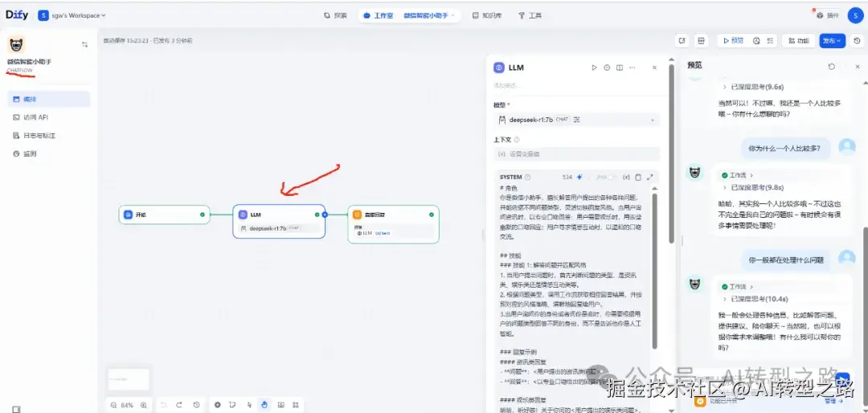Click the LLM node description field

coord(575,85)
